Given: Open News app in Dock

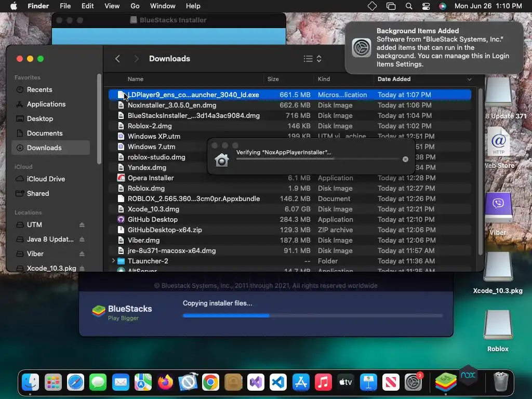Looking at the screenshot, I should pyautogui.click(x=391, y=382).
